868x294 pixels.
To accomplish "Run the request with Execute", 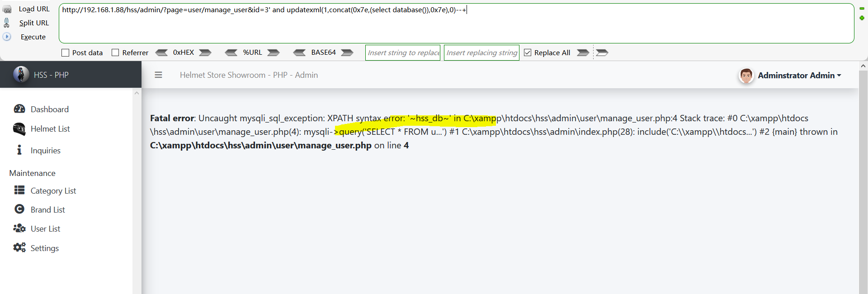I will tap(33, 37).
